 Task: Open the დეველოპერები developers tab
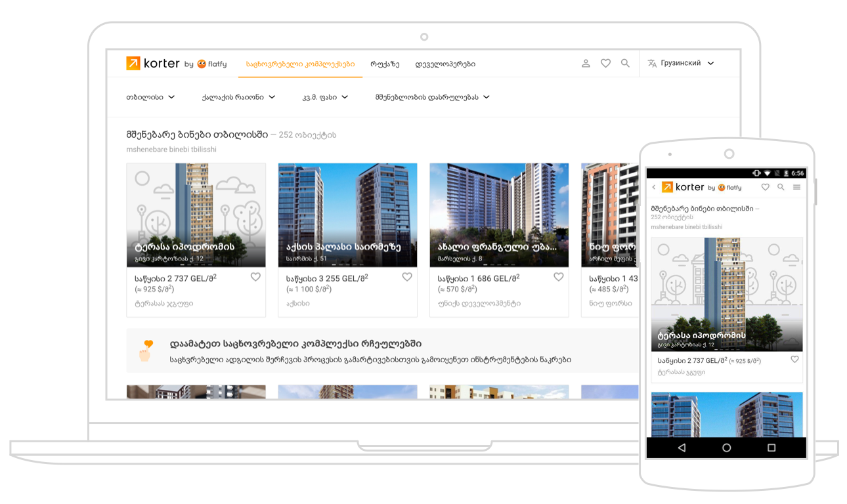pyautogui.click(x=445, y=64)
